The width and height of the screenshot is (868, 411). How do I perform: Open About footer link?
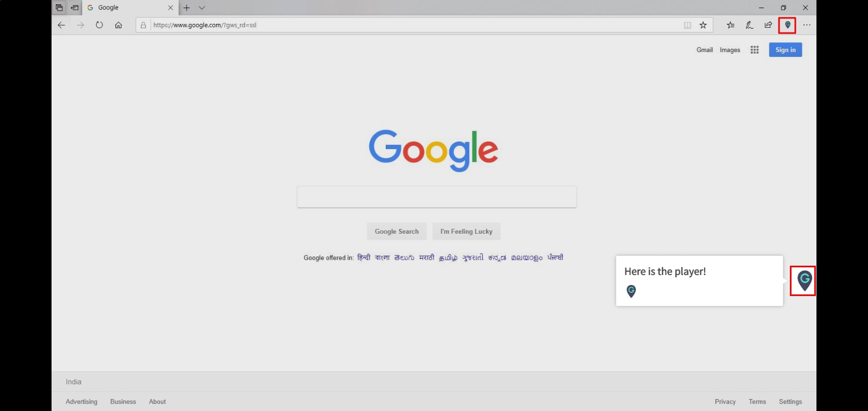pyautogui.click(x=157, y=402)
